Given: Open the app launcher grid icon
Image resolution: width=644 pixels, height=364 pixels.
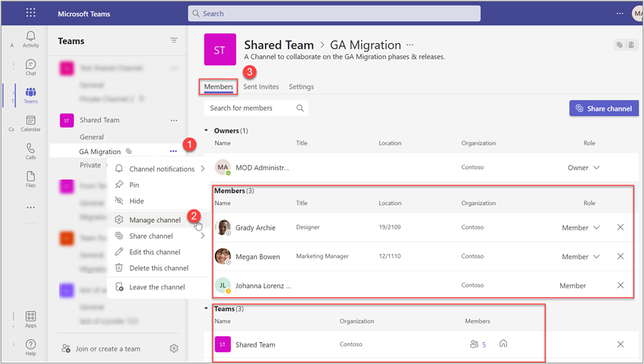Looking at the screenshot, I should pos(31,13).
